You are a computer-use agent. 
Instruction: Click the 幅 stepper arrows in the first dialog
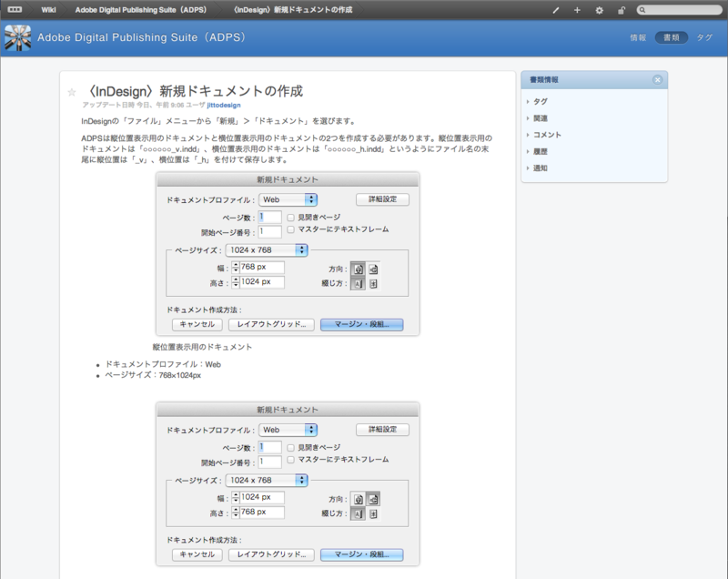(x=236, y=268)
